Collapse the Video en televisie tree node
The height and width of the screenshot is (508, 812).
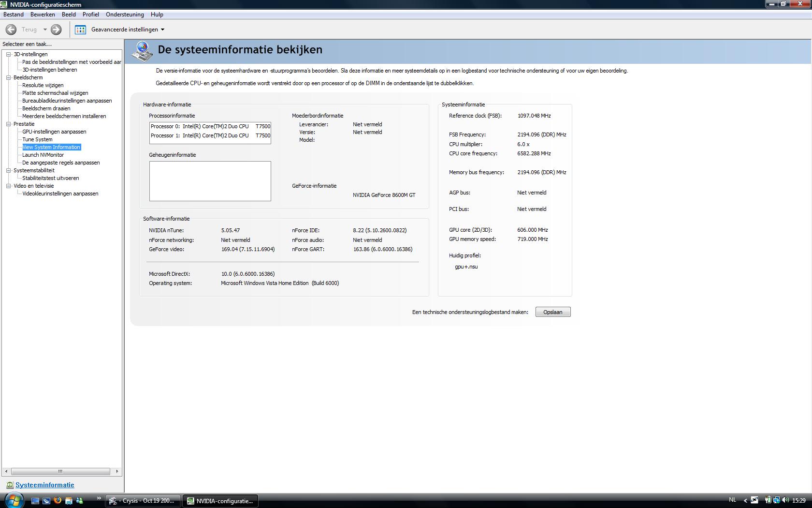click(8, 186)
